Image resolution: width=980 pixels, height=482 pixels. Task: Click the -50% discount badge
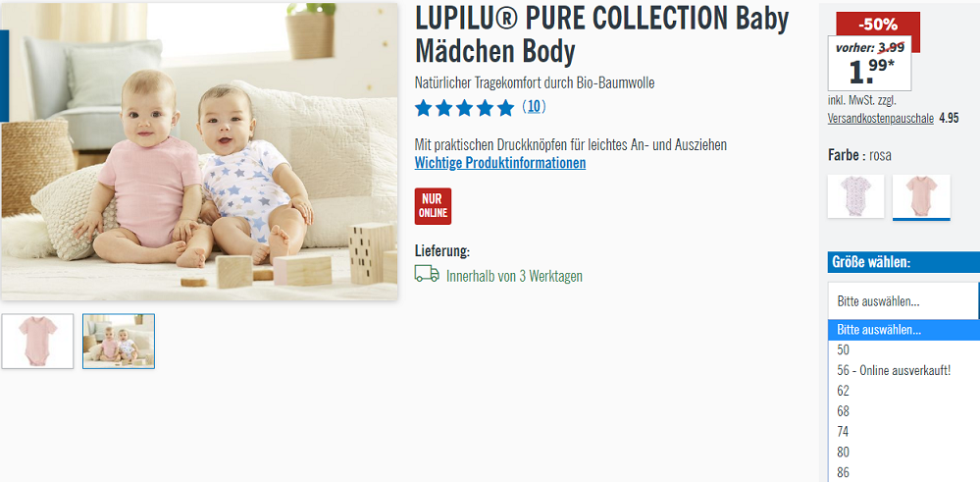(x=878, y=25)
